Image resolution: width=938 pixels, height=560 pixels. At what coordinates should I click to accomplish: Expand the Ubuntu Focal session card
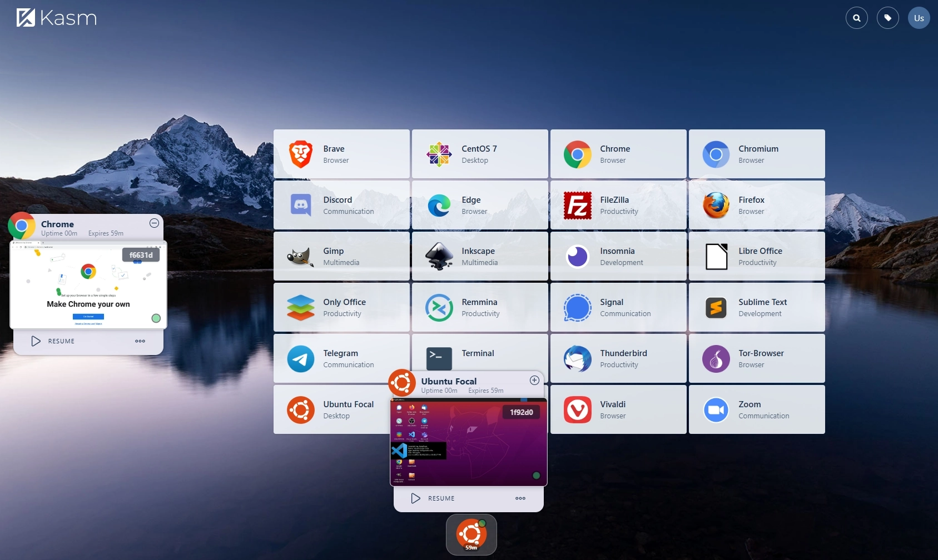tap(534, 380)
